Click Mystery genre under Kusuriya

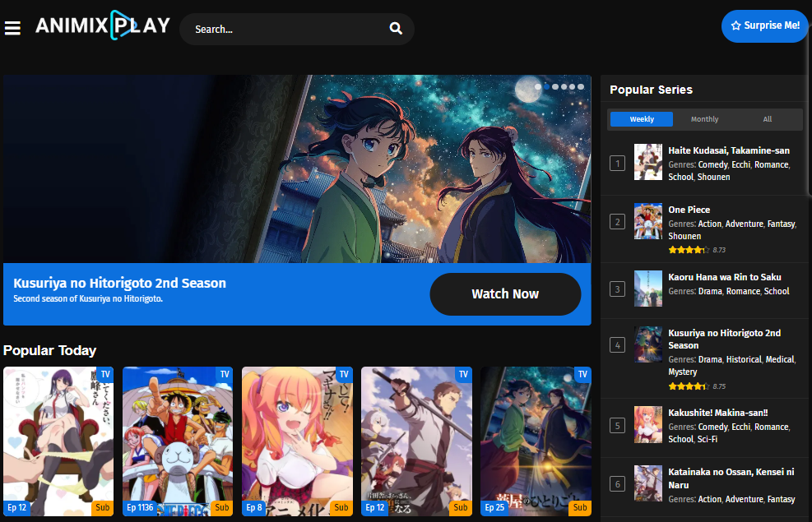(683, 372)
